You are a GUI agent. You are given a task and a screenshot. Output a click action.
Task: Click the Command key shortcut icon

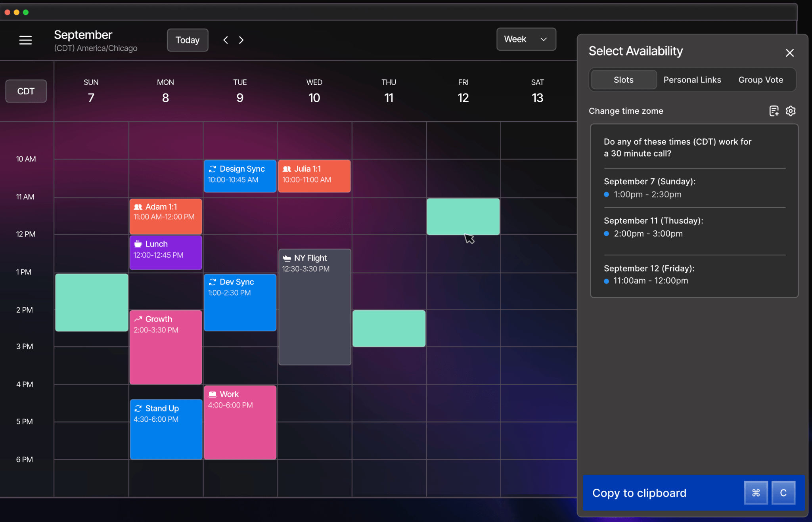756,493
